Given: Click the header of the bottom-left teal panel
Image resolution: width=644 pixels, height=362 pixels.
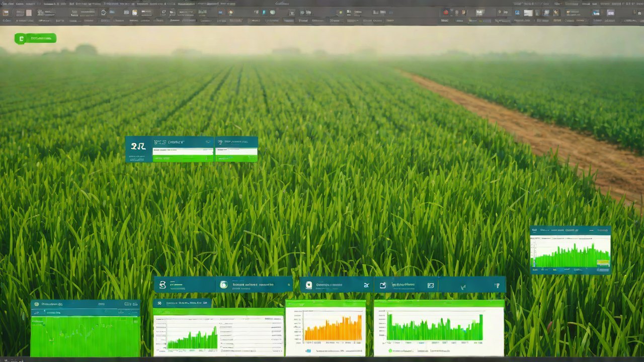Looking at the screenshot, I should click(x=85, y=304).
